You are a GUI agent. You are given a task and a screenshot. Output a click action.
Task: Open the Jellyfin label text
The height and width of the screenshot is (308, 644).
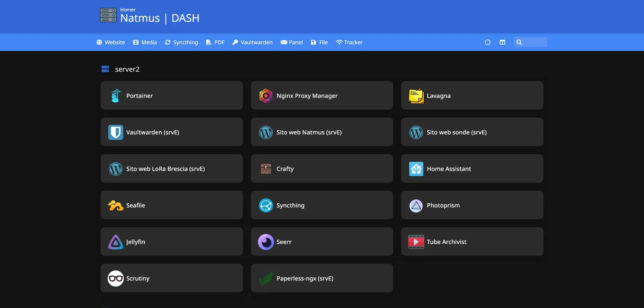pyautogui.click(x=136, y=242)
